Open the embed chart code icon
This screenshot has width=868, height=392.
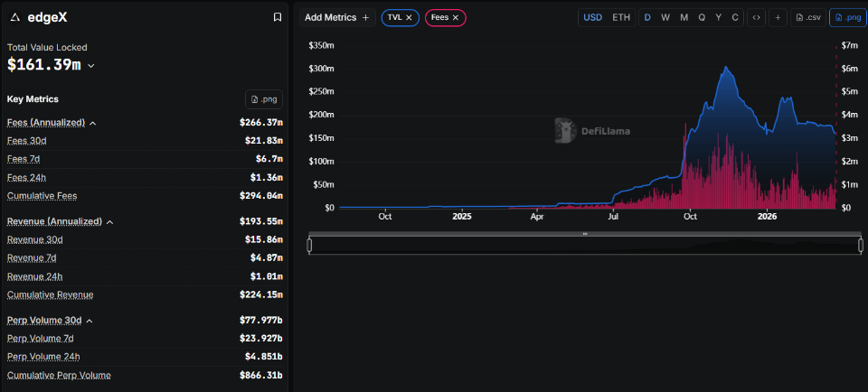pyautogui.click(x=756, y=17)
